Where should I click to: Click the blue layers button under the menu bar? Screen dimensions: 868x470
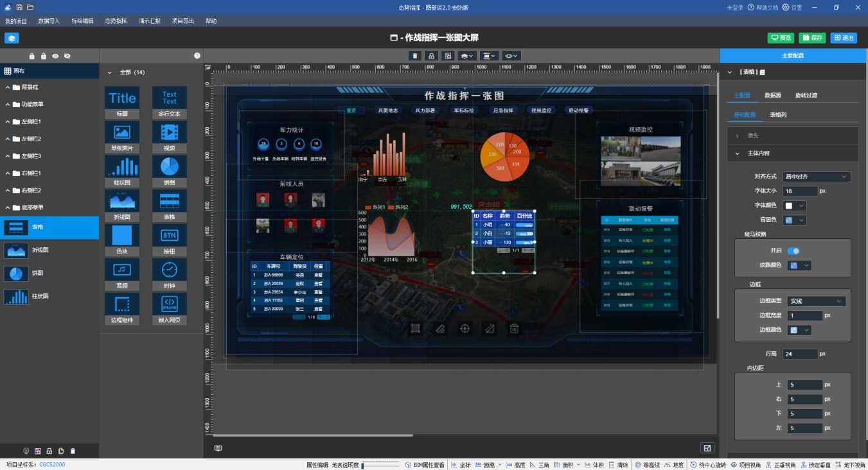click(12, 38)
